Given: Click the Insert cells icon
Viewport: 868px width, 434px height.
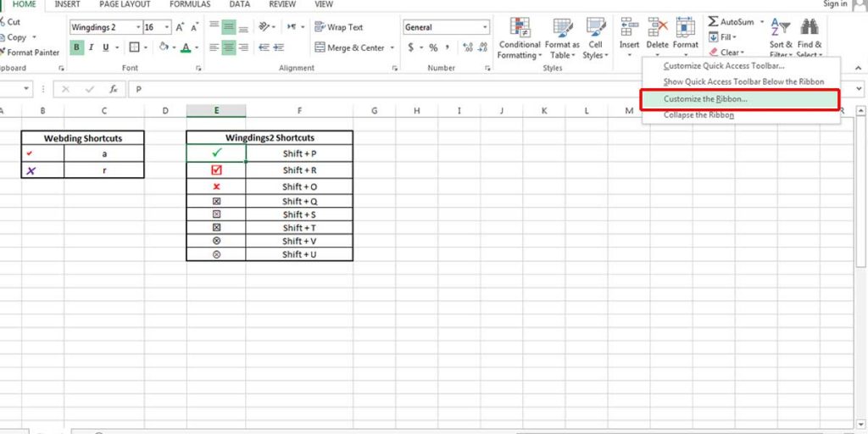Looking at the screenshot, I should coord(630,28).
